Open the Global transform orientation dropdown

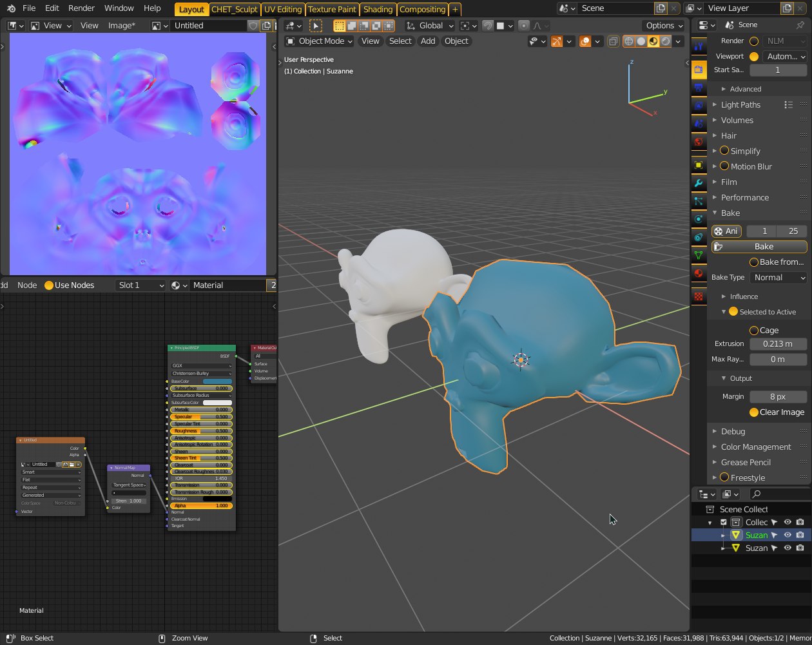430,26
